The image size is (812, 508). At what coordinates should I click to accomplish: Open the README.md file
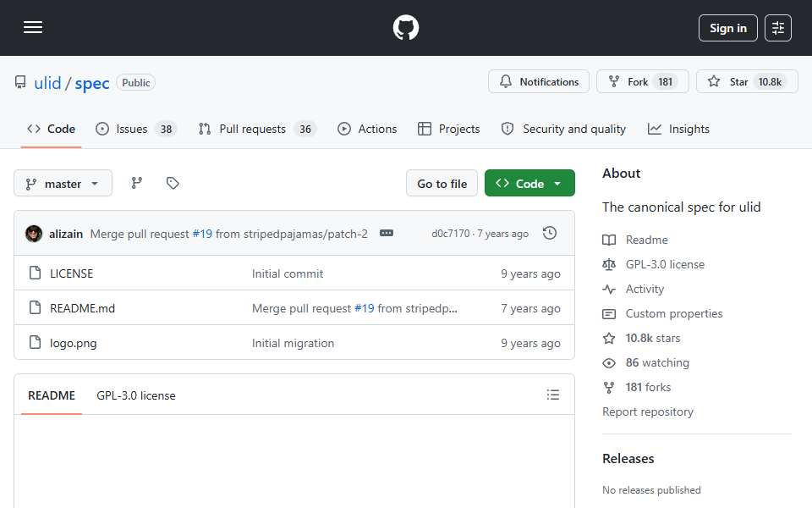coord(82,308)
